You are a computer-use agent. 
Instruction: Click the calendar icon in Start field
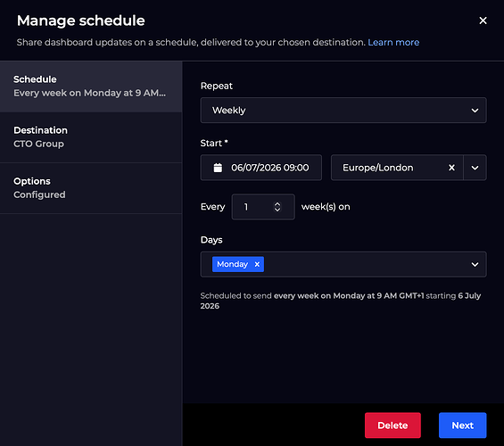(x=218, y=168)
